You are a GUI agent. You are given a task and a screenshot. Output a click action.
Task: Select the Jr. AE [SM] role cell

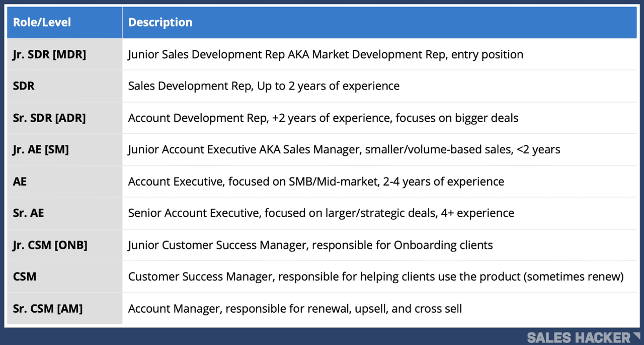click(41, 149)
